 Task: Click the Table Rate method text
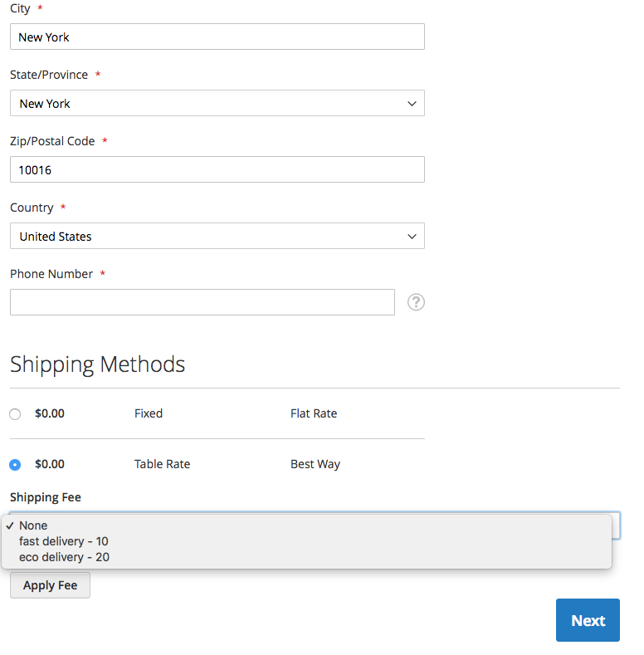162,464
